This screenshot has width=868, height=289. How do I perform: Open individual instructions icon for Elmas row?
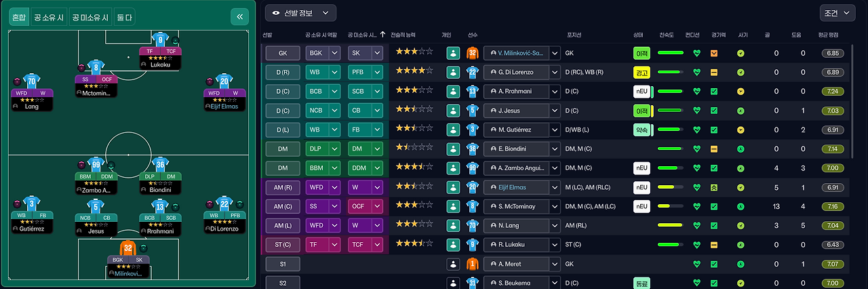tap(453, 187)
